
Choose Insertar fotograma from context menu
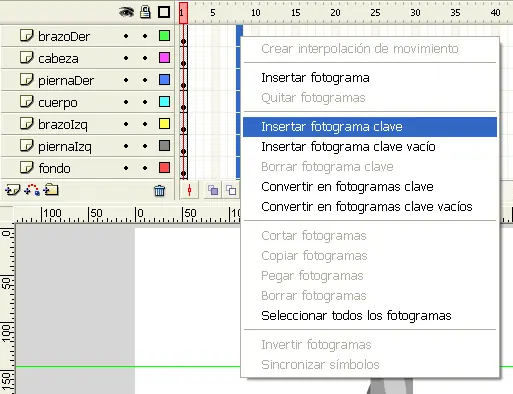370,78
